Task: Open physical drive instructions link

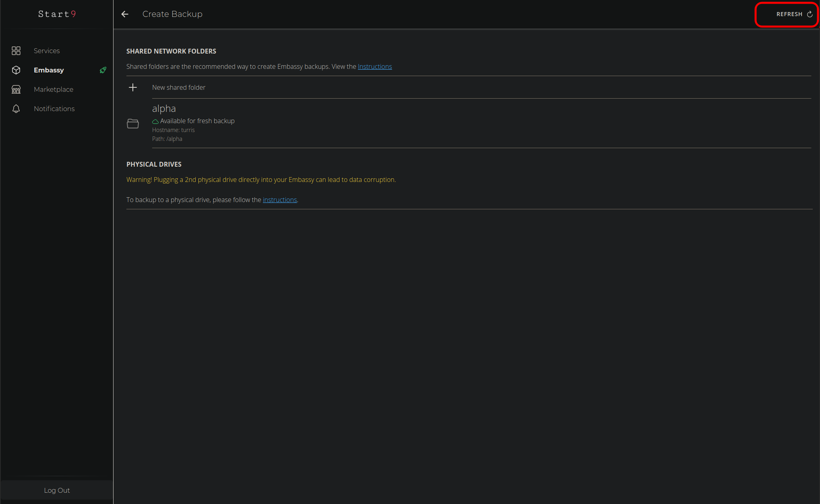Action: tap(280, 200)
